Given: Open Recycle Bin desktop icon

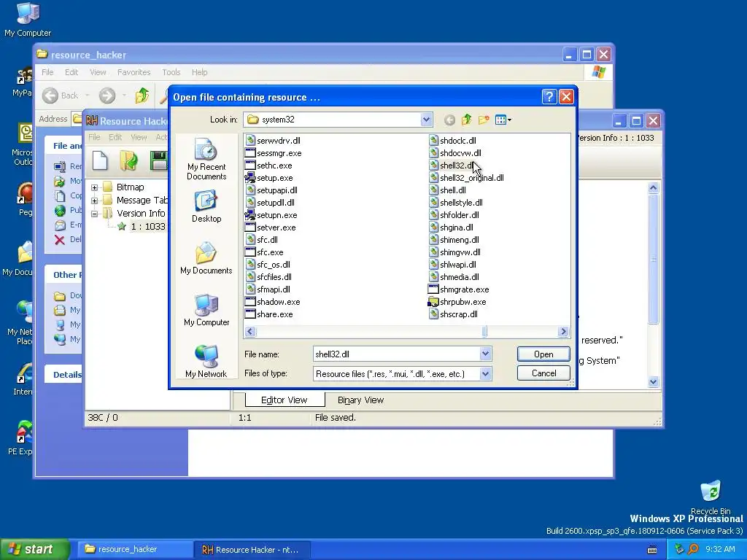Looking at the screenshot, I should [711, 497].
